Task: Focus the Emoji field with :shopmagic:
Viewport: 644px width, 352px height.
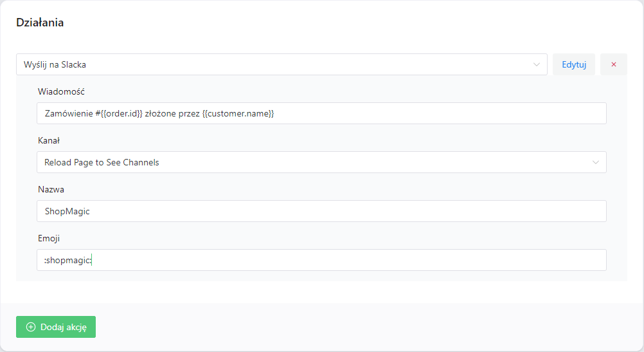Action: tap(321, 260)
